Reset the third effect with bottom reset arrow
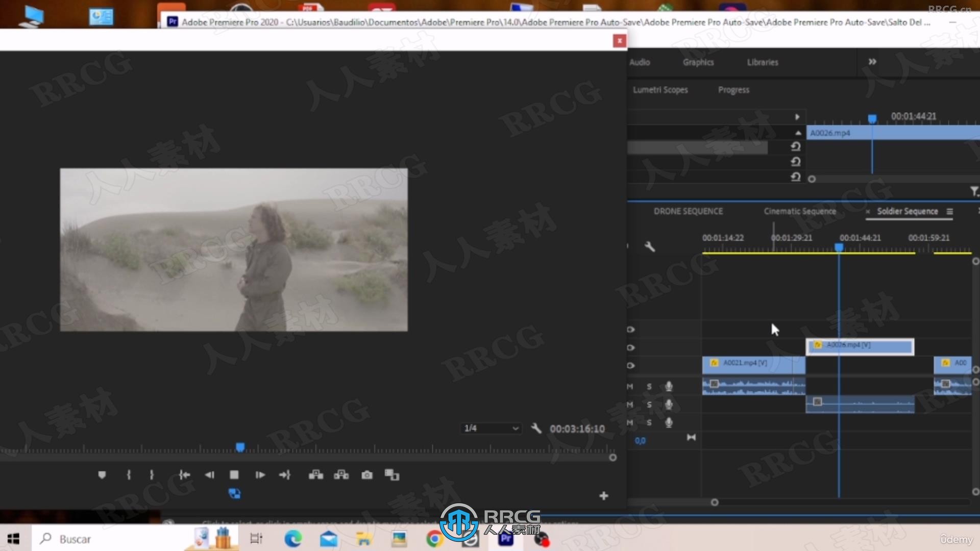Image resolution: width=980 pixels, height=551 pixels. coord(795,177)
